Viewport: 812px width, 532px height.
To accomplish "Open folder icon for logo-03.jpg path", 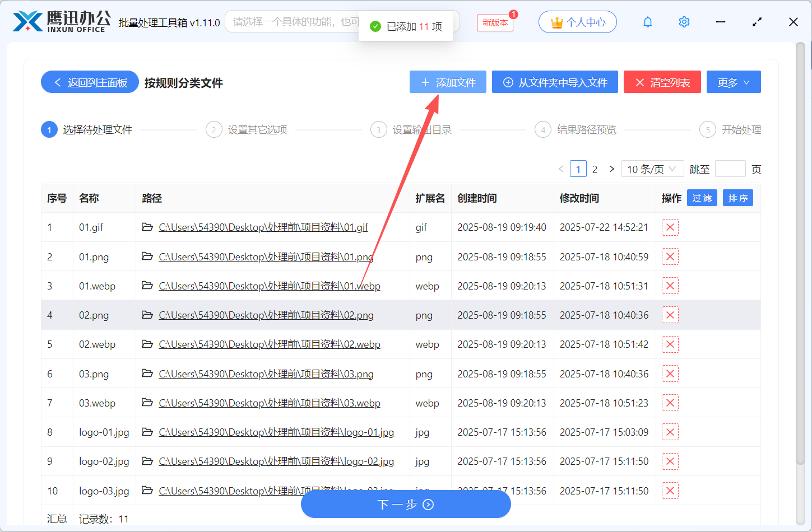I will (x=147, y=490).
